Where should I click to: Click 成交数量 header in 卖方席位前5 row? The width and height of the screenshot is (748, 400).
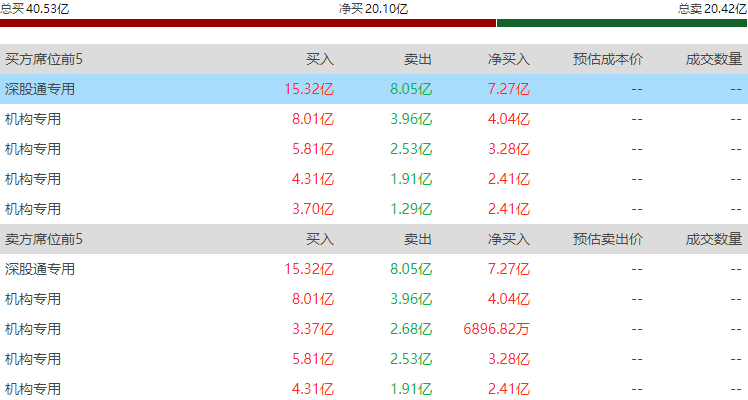(714, 239)
